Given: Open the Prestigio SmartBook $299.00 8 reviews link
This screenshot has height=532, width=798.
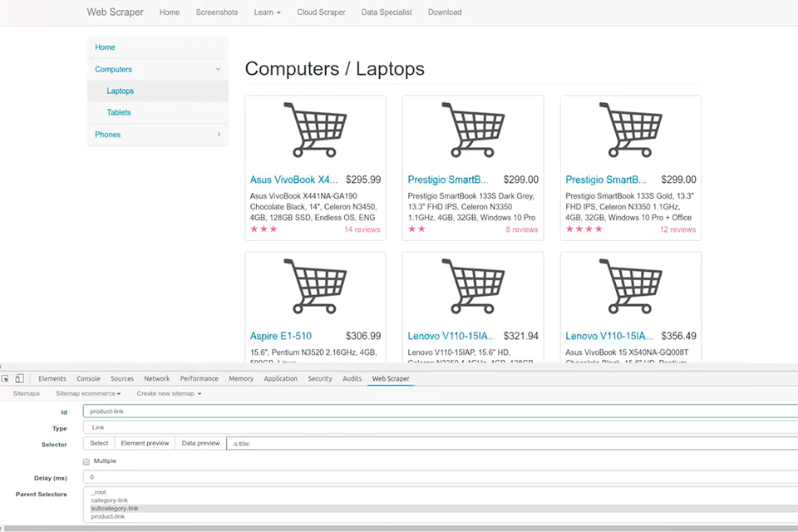Looking at the screenshot, I should tap(448, 180).
